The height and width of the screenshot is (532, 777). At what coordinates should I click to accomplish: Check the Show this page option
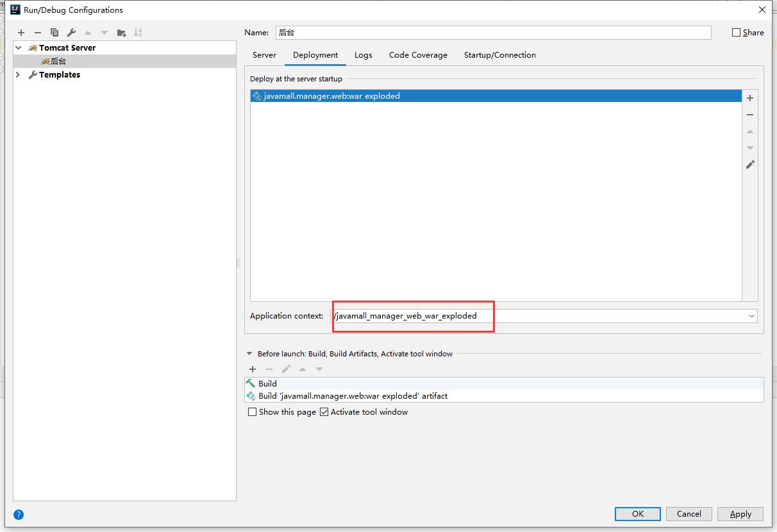click(253, 412)
